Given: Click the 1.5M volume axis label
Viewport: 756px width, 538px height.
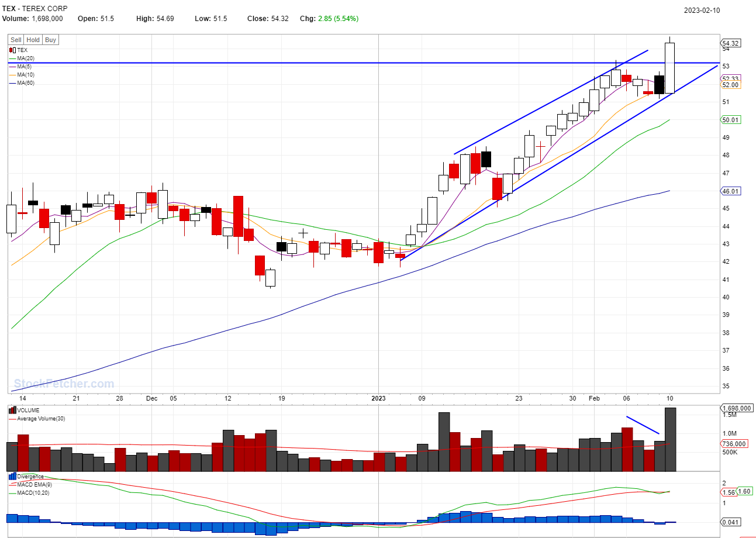Looking at the screenshot, I should pos(729,415).
